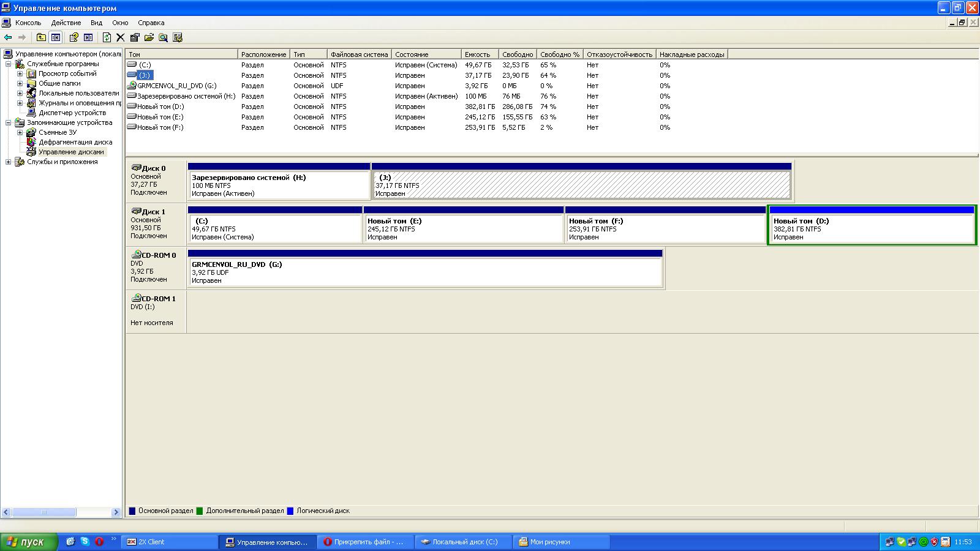The height and width of the screenshot is (551, 980).
Task: Expand the Журналы и оповещения tree node
Action: [20, 103]
